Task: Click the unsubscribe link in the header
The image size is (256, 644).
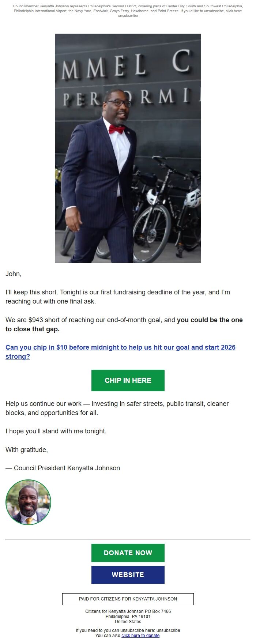Action: tap(128, 16)
